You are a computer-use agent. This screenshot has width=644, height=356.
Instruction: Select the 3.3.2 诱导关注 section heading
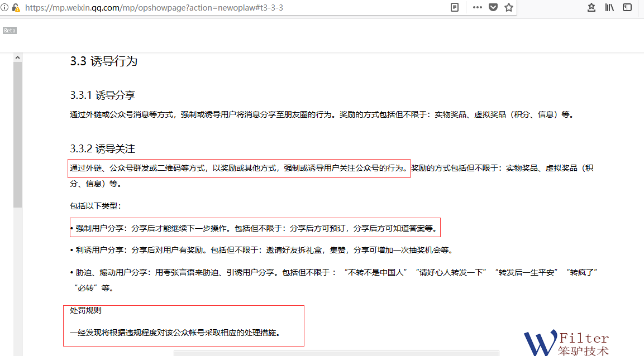(x=102, y=149)
